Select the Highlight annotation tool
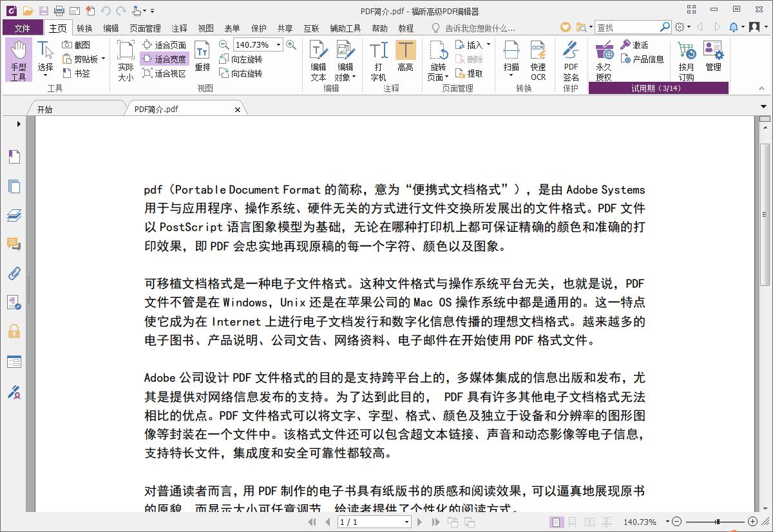773x532 pixels. tap(406, 61)
